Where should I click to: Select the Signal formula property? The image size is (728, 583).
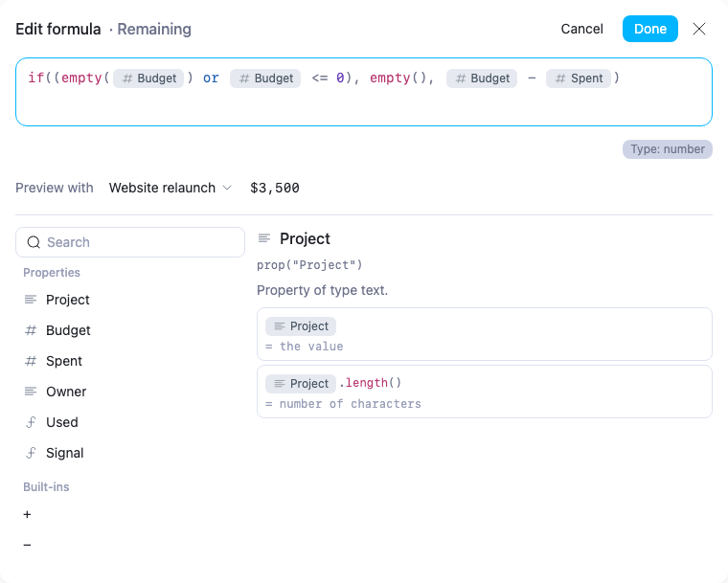tap(130, 453)
